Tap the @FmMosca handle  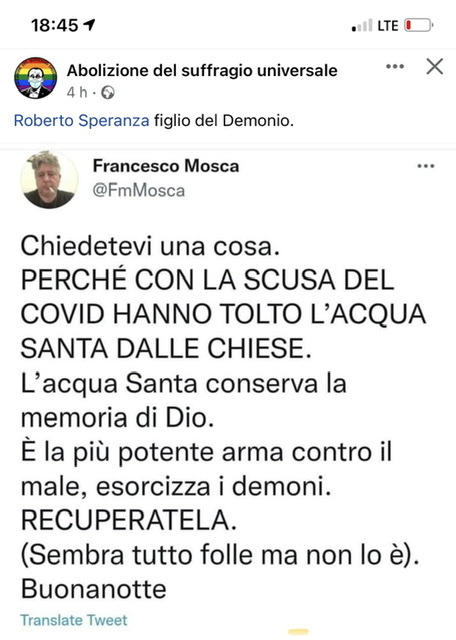tap(139, 191)
